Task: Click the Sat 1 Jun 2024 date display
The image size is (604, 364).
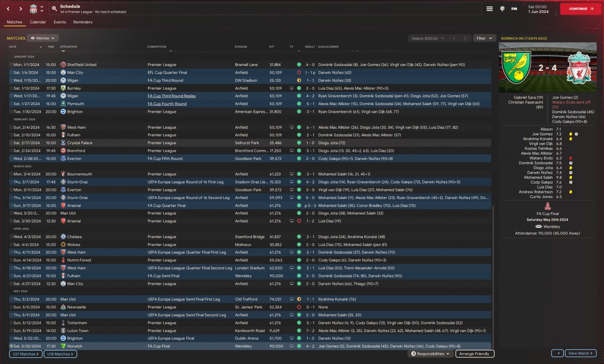Action: coord(538,9)
